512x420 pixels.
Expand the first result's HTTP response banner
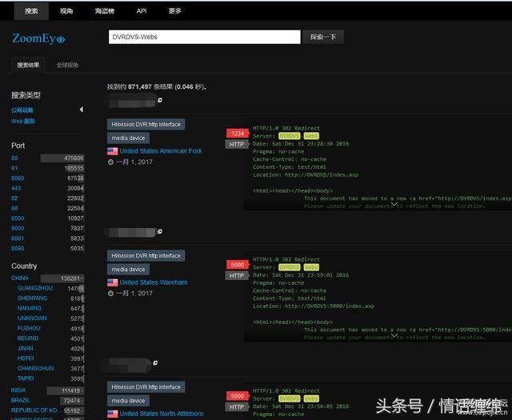394,205
